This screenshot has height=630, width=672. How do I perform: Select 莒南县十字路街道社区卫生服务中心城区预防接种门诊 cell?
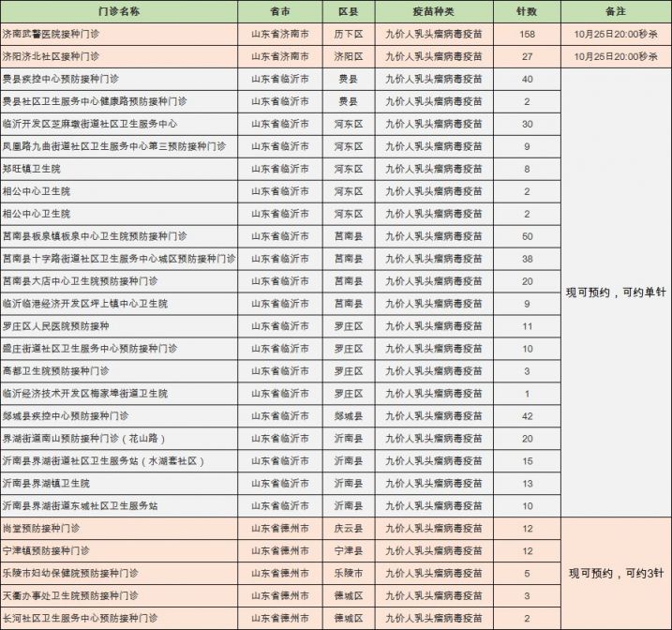tap(119, 259)
